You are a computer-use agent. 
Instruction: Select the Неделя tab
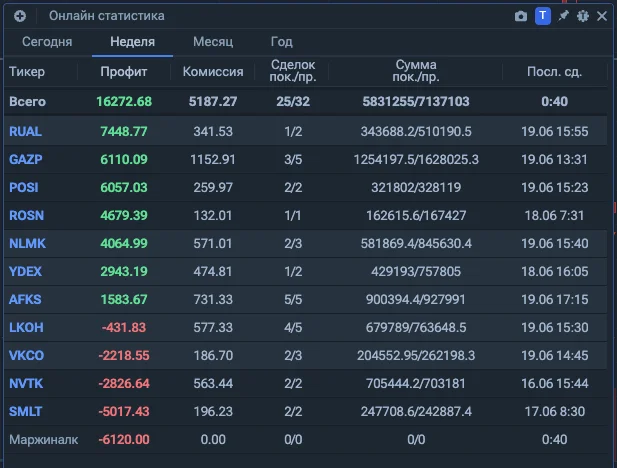click(132, 42)
